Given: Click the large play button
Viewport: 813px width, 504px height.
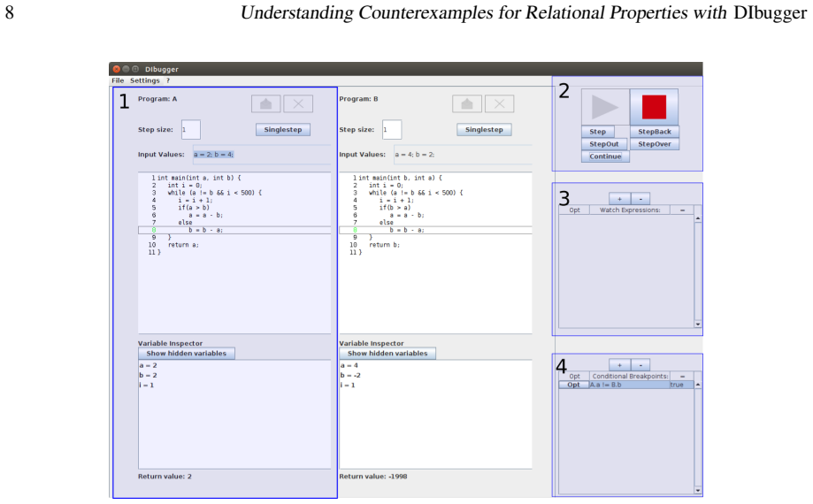Looking at the screenshot, I should pyautogui.click(x=605, y=107).
